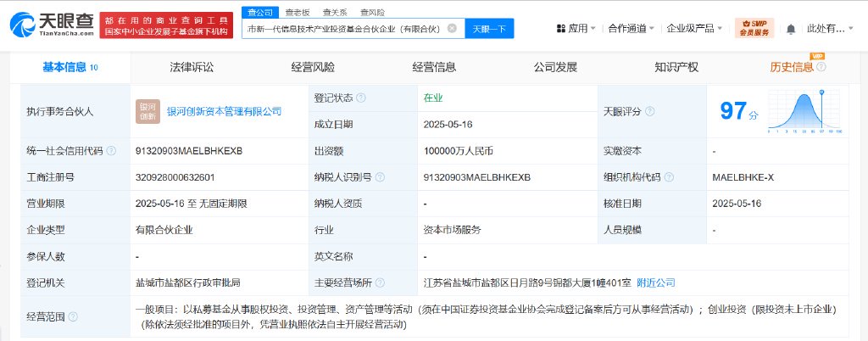Image resolution: width=868 pixels, height=341 pixels.
Task: Show help for 统一社会信用代码 question mark
Action: coord(111,151)
